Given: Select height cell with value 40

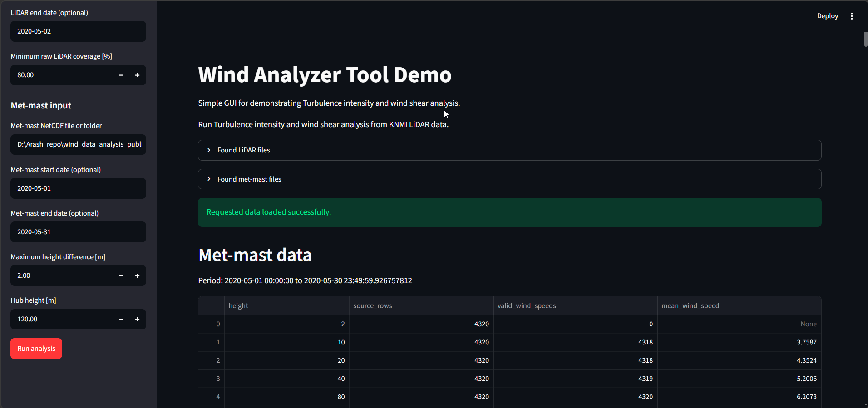Looking at the screenshot, I should [287, 379].
